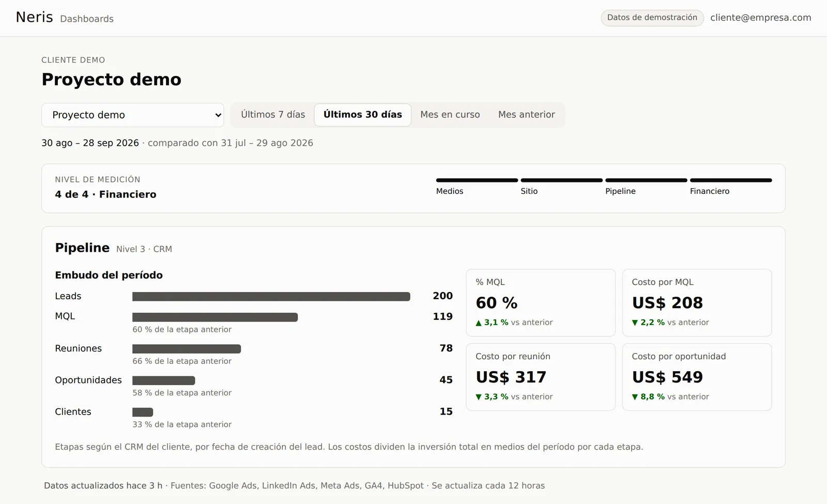Image resolution: width=827 pixels, height=504 pixels.
Task: Click the Reuniones count value 78
Action: click(446, 348)
